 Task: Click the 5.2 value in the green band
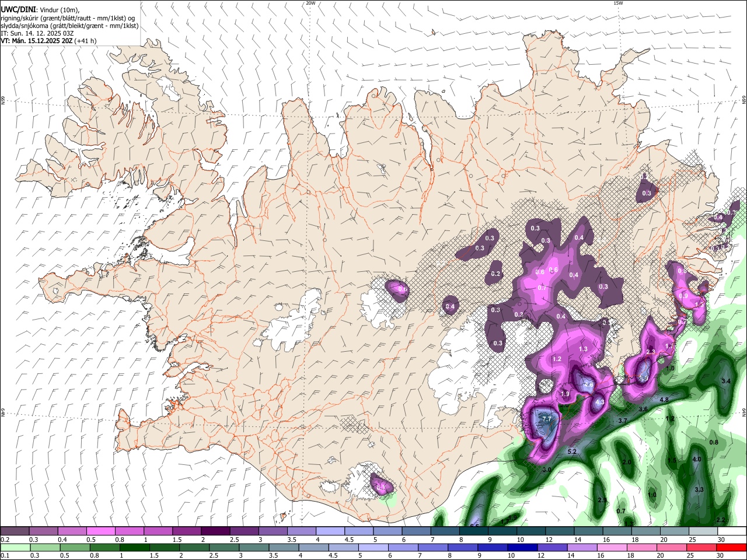click(x=572, y=452)
